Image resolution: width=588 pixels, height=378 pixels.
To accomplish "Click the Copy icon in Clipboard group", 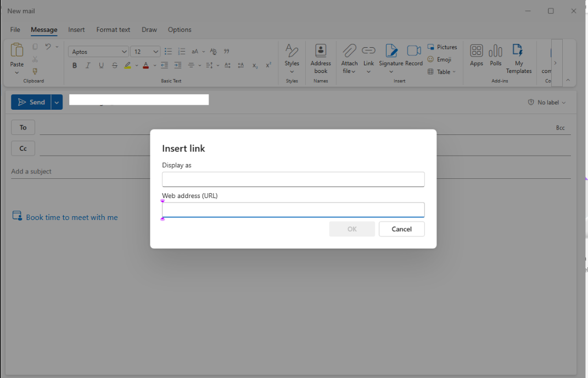I will click(x=35, y=47).
